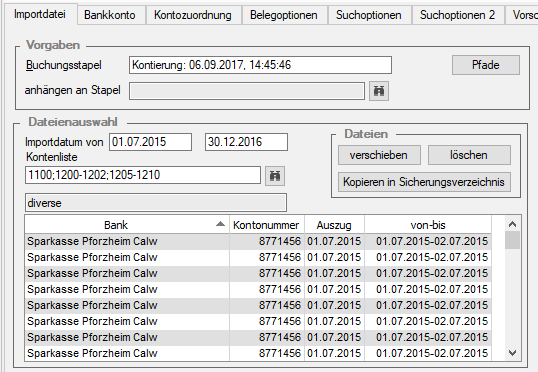
Task: Switch to the Bankkonto tab
Action: (110, 15)
